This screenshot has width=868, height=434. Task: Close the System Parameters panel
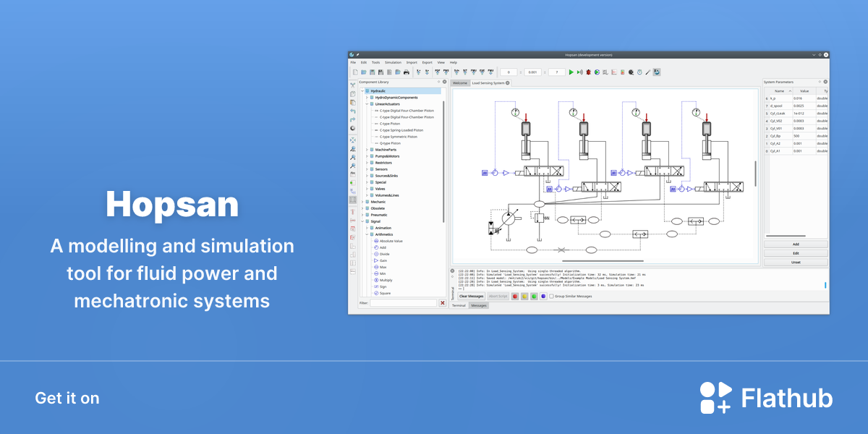pos(826,82)
